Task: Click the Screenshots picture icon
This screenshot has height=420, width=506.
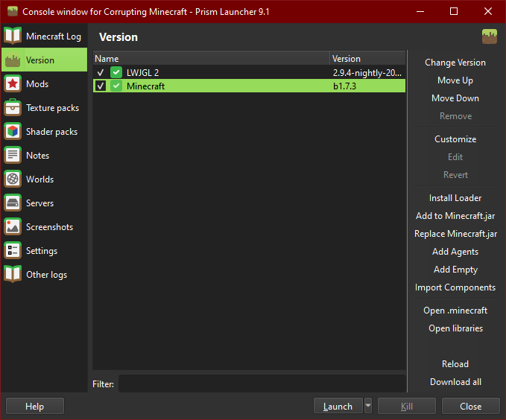Action: 13,227
